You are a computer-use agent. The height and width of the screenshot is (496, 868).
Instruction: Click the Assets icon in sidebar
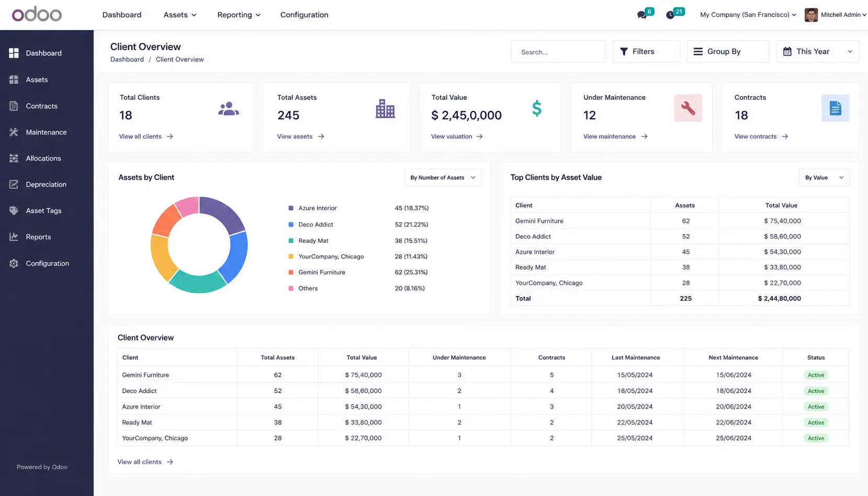(14, 80)
